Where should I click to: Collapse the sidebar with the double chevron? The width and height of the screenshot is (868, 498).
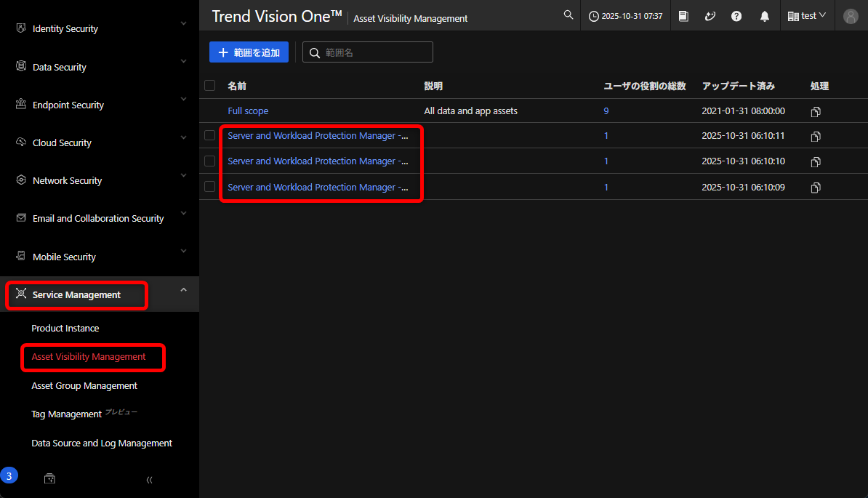150,480
